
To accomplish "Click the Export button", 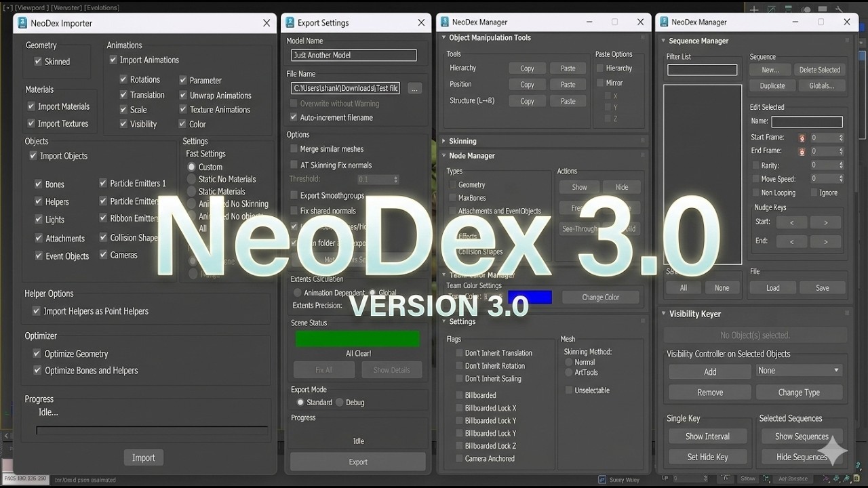I will click(358, 462).
